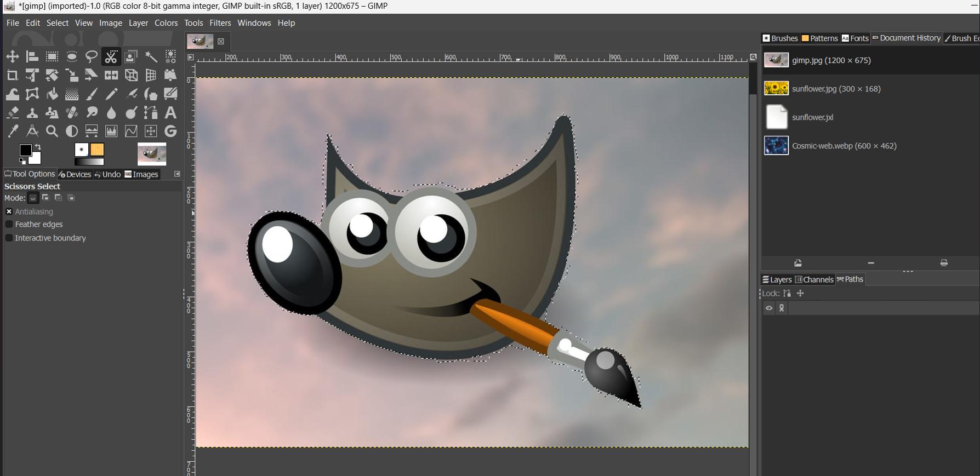Select the Bucket Fill tool
Screen dimensions: 980x476
point(52,94)
